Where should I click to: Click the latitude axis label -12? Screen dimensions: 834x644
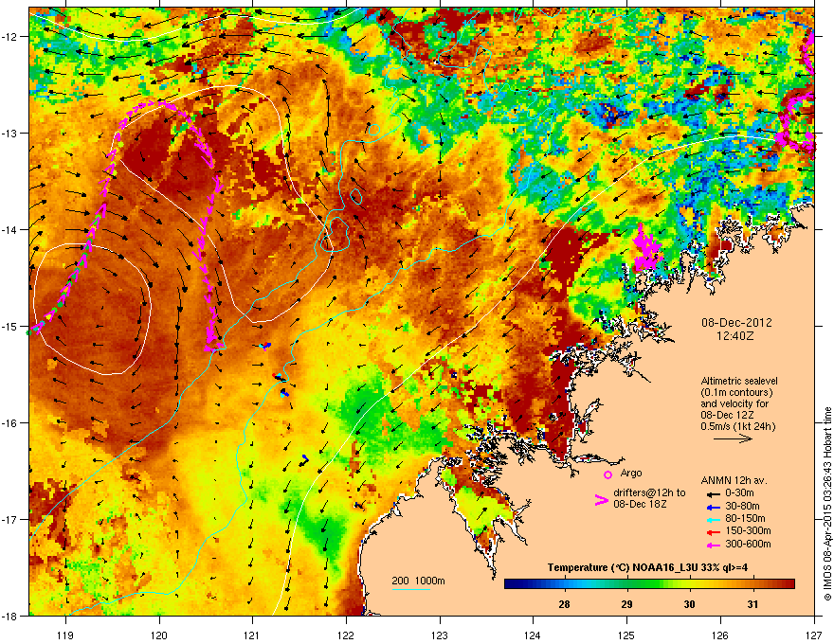[x=9, y=37]
